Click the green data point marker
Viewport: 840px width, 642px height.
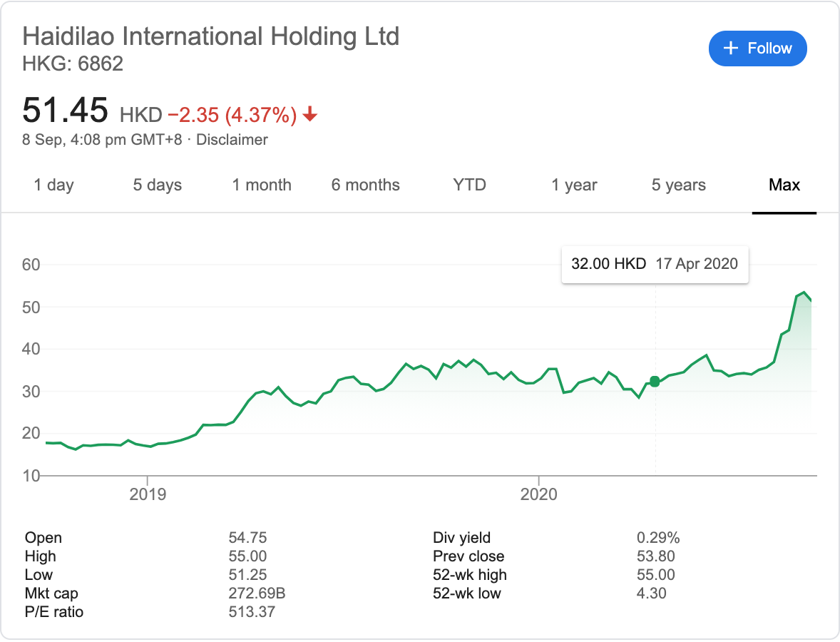point(655,382)
